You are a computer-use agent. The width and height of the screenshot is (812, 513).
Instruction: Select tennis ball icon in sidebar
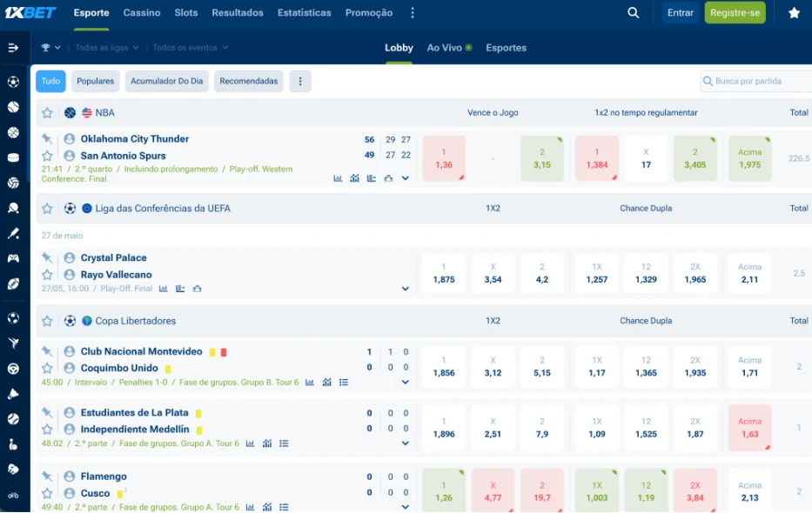click(x=13, y=107)
